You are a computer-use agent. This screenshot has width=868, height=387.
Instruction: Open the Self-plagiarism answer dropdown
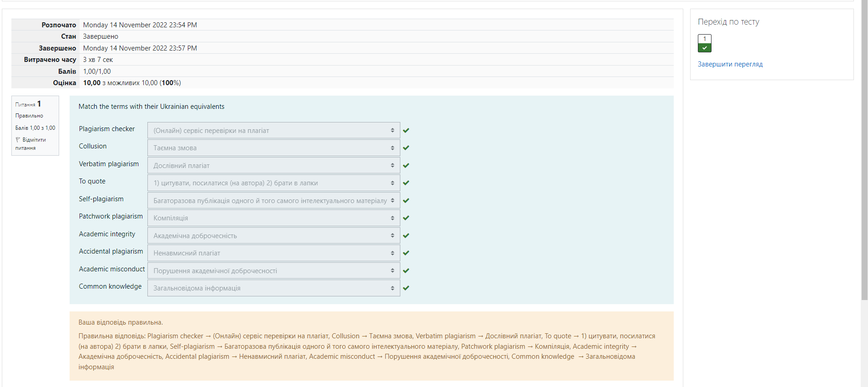point(273,201)
